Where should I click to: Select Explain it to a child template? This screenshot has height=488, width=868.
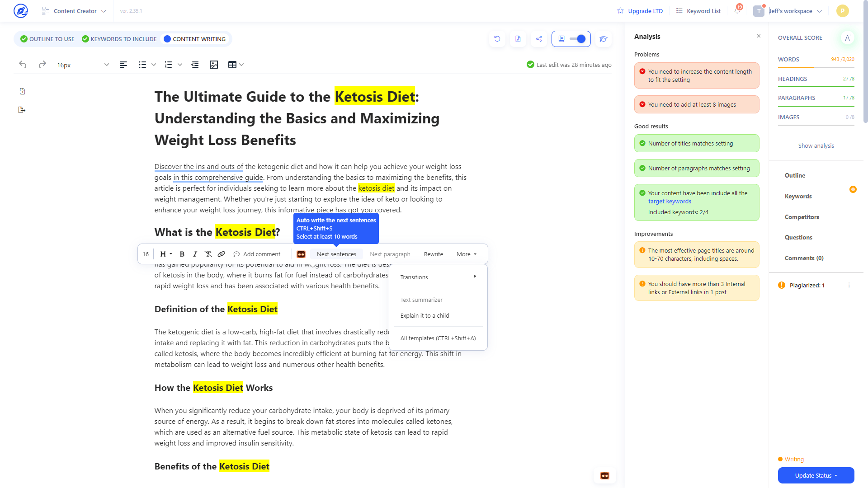tap(425, 315)
